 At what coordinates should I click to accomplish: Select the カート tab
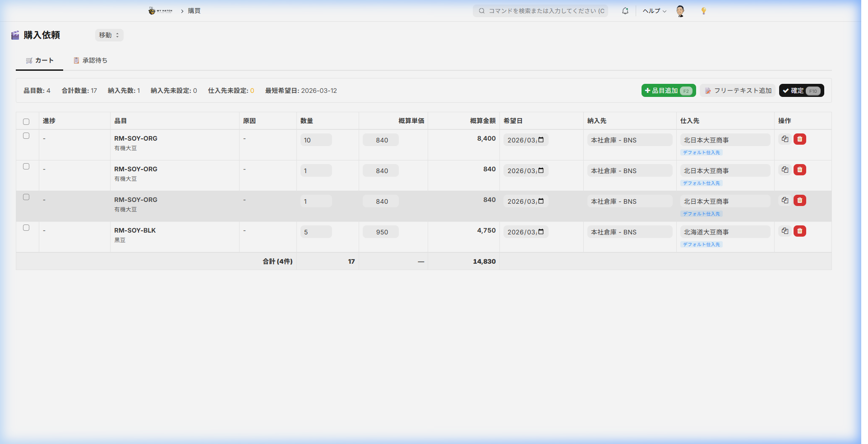pyautogui.click(x=40, y=60)
